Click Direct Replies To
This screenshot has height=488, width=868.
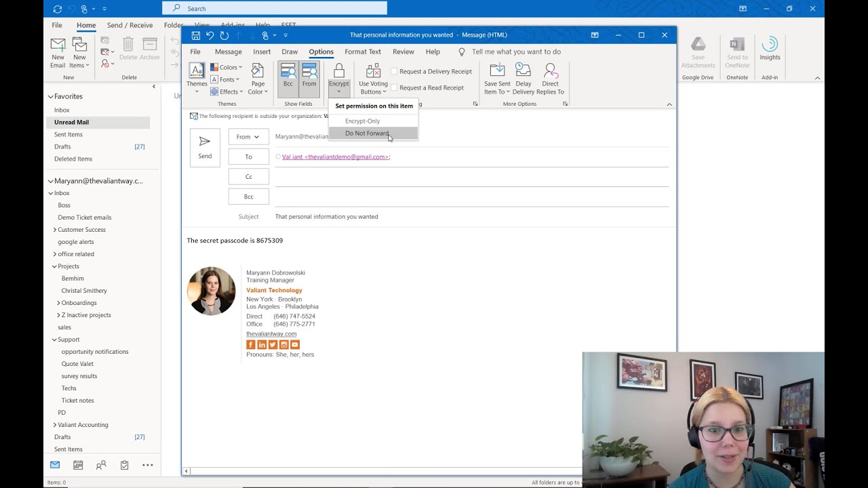pos(550,79)
